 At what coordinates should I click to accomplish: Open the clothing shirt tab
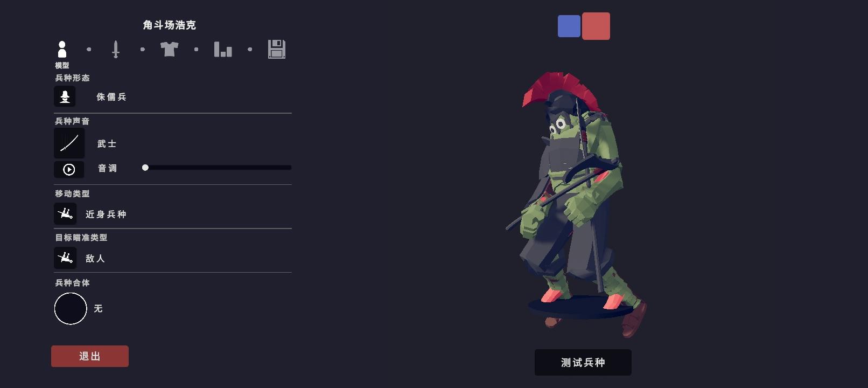tap(169, 49)
